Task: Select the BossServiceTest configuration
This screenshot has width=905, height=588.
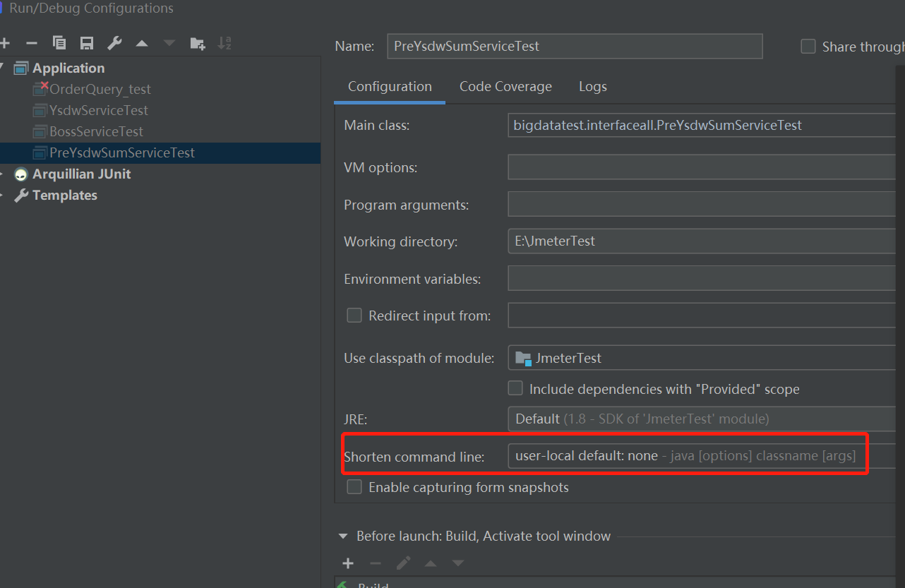Action: (96, 131)
